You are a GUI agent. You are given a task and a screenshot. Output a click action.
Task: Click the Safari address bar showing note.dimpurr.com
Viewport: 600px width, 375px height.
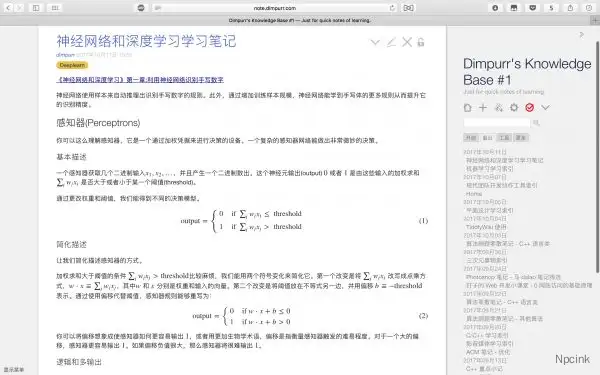pos(275,8)
